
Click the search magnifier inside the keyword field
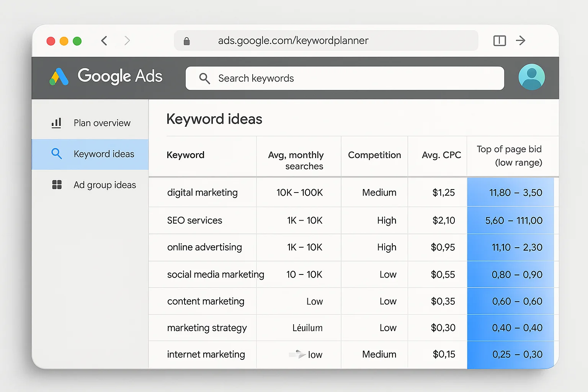click(x=204, y=78)
